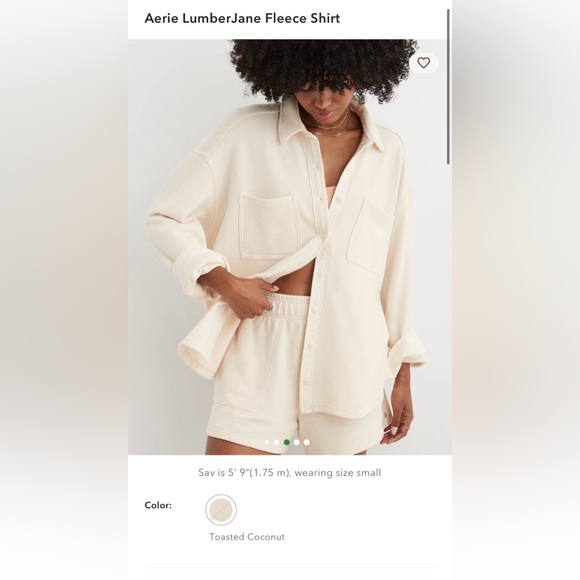Click the vertical scrollbar thumb
This screenshot has height=580, width=580.
click(449, 87)
